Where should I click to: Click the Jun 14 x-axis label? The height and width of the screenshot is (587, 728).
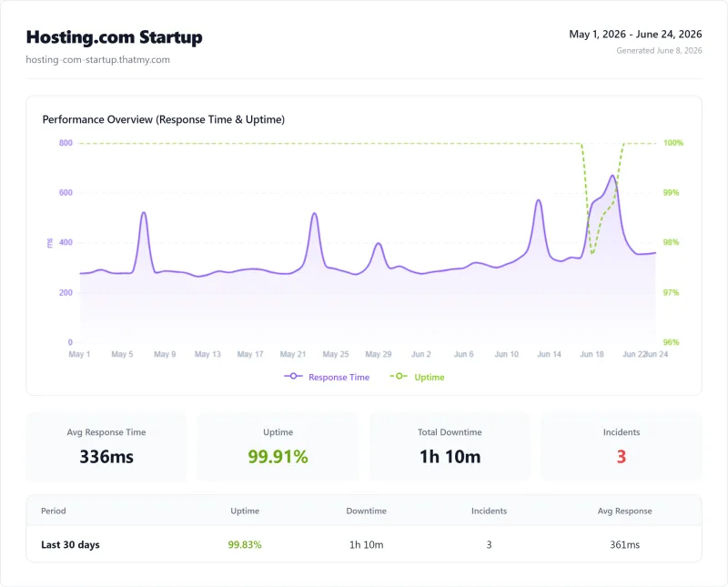pyautogui.click(x=550, y=354)
